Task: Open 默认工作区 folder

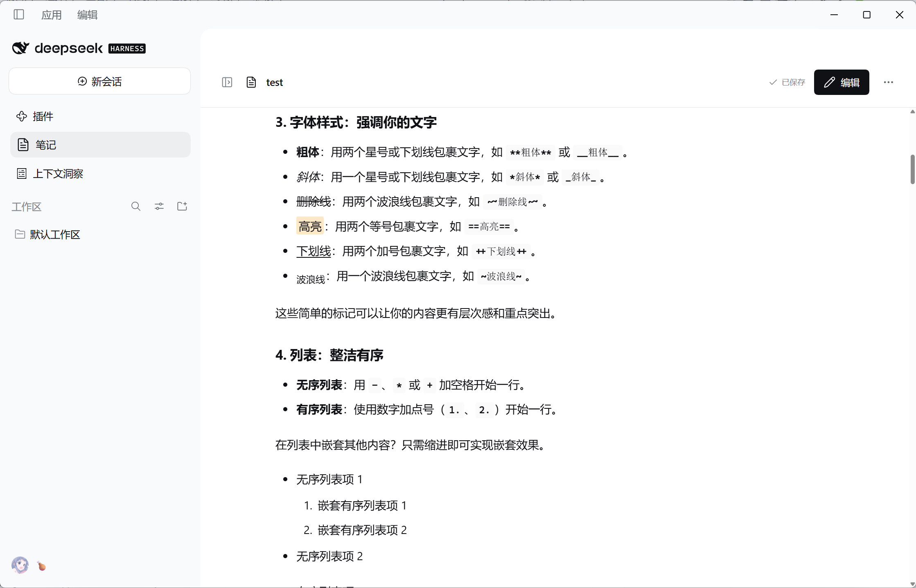Action: click(x=100, y=234)
